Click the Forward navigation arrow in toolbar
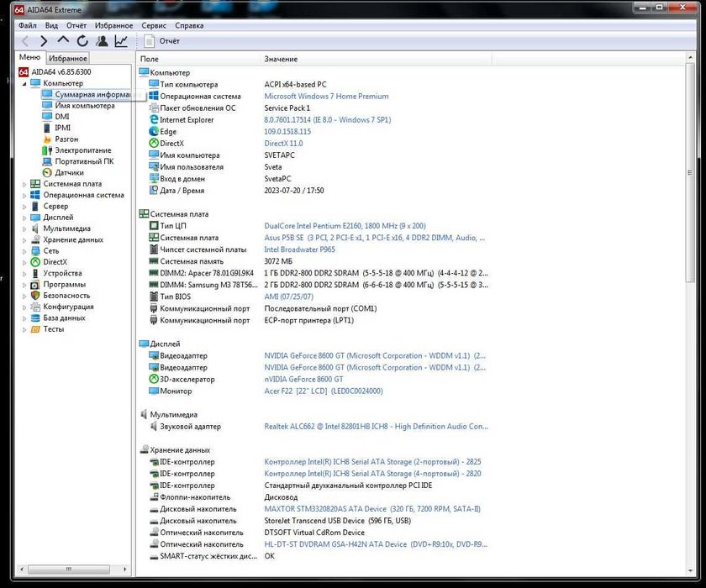The width and height of the screenshot is (706, 588). point(44,41)
